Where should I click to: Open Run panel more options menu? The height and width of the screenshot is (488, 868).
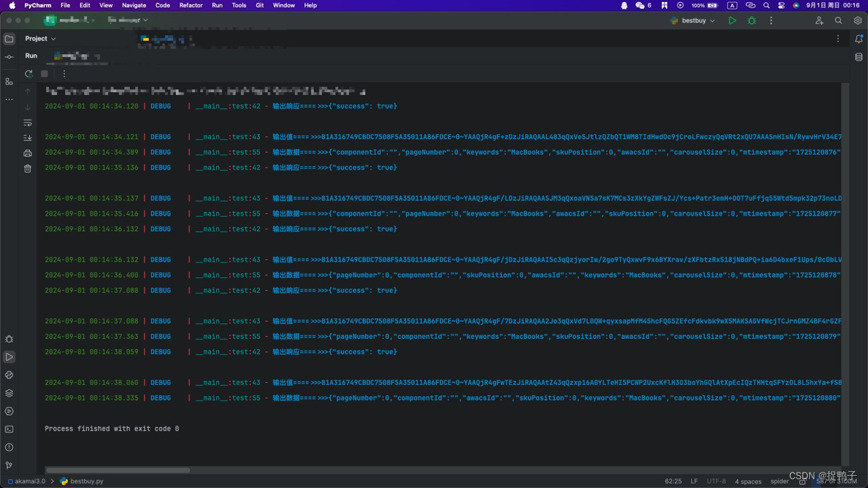pyautogui.click(x=64, y=74)
